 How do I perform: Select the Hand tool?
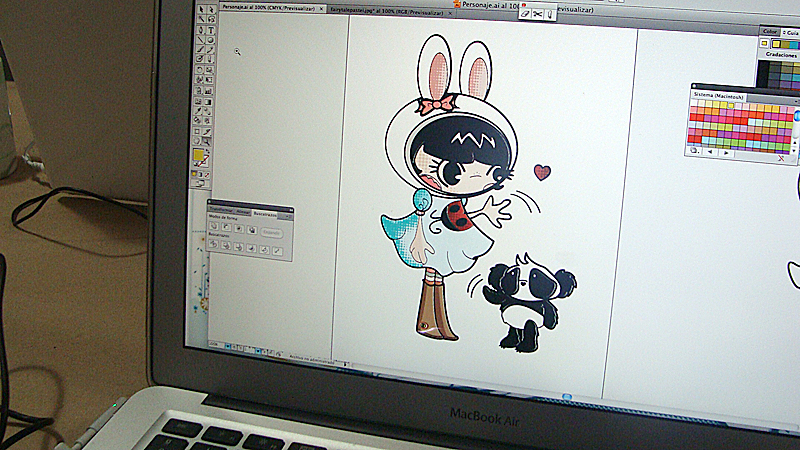(197, 140)
